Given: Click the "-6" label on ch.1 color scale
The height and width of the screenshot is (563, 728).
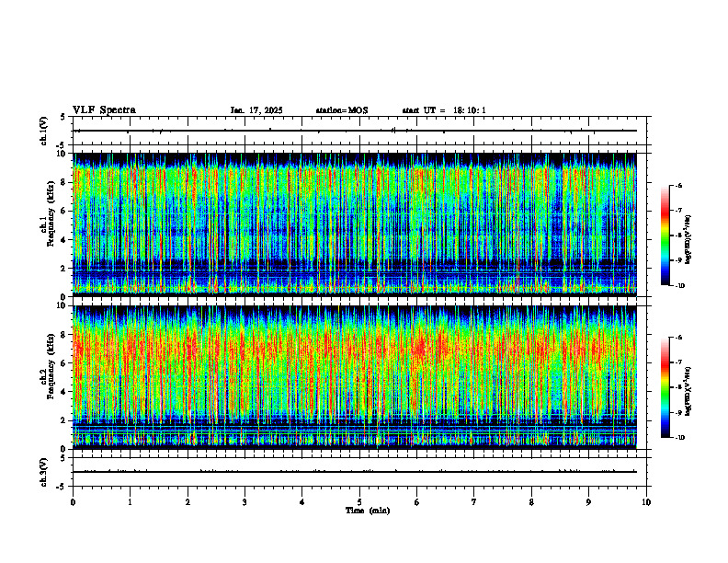Looking at the screenshot, I should pos(678,186).
